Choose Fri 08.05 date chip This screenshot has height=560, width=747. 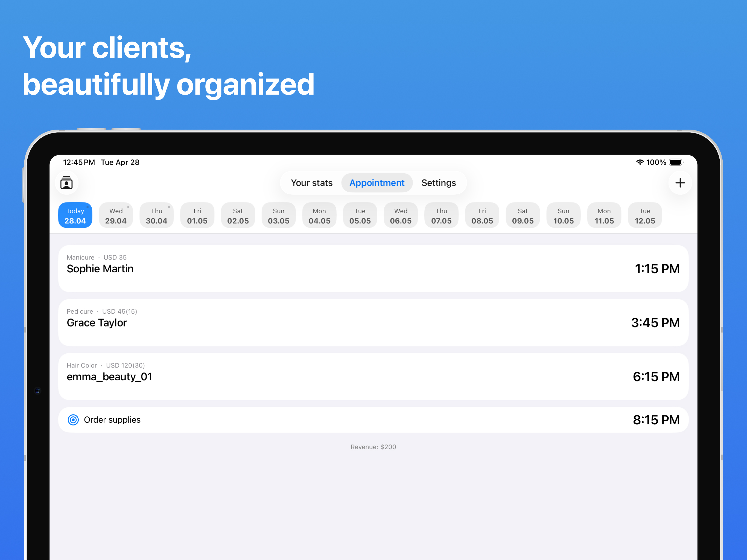pyautogui.click(x=482, y=215)
